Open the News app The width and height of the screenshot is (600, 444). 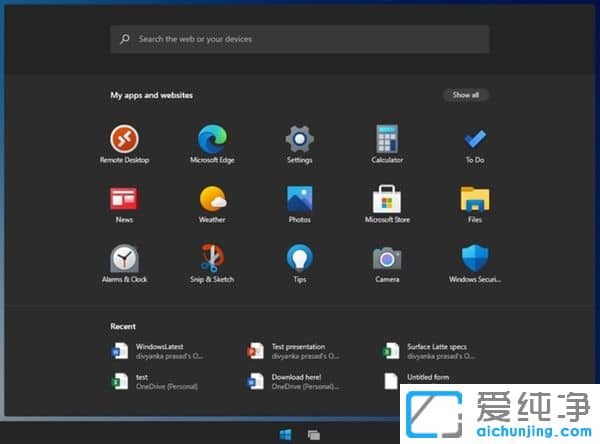coord(124,204)
